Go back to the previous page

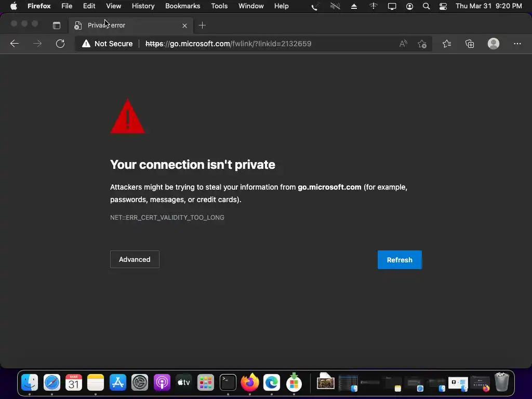pos(15,44)
